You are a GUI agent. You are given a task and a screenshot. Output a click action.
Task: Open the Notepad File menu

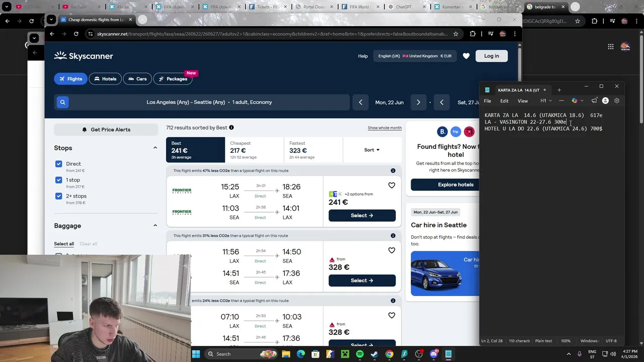click(x=488, y=101)
